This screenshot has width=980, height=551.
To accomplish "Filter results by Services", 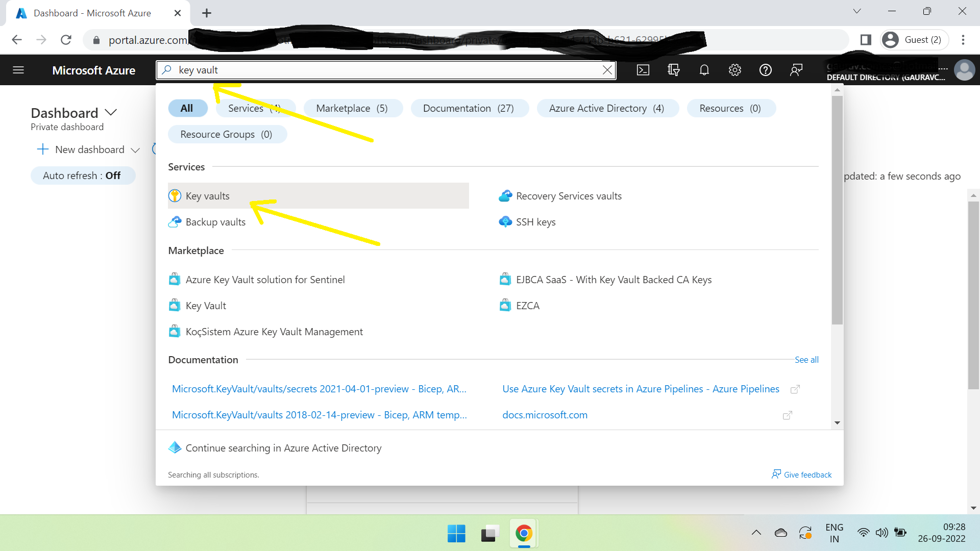I will click(x=255, y=108).
